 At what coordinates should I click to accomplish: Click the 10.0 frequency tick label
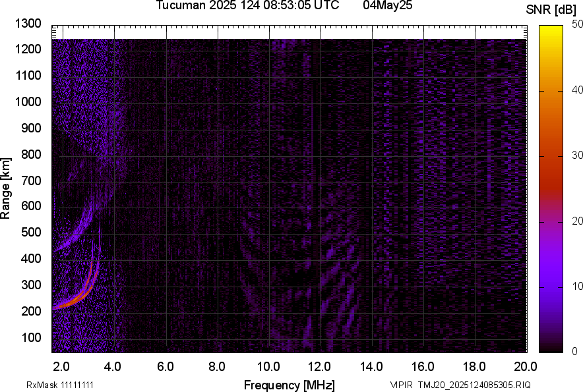(268, 367)
